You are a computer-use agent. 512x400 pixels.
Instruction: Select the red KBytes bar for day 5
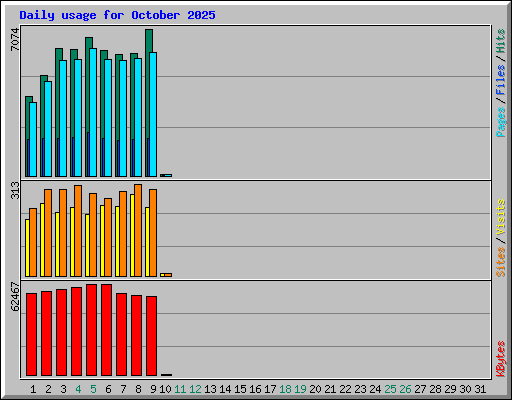91,330
